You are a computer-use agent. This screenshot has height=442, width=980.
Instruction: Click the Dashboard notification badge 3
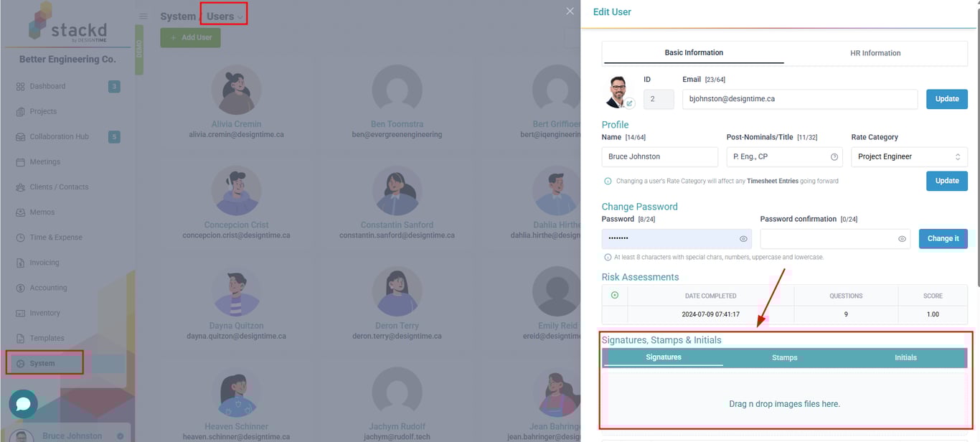(114, 86)
